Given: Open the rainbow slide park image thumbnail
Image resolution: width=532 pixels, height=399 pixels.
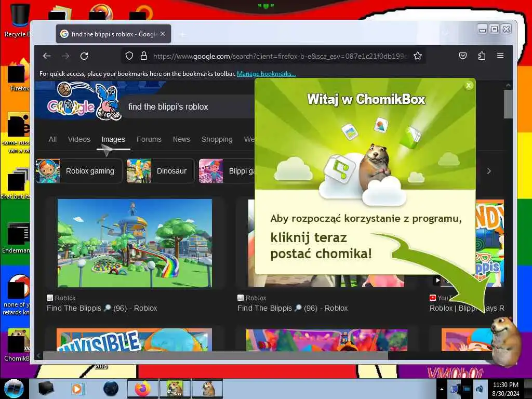Looking at the screenshot, I should pos(135,243).
